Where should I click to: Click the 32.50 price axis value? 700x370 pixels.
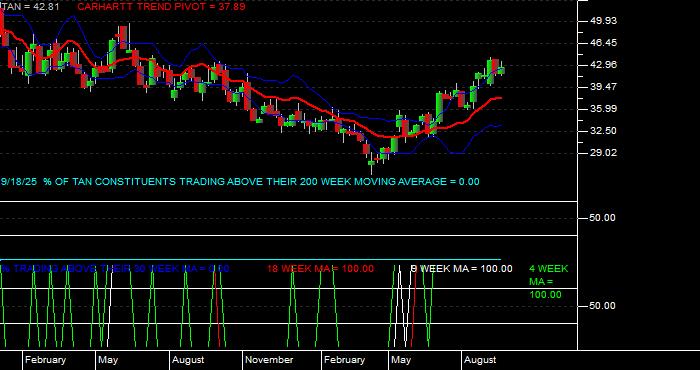[603, 131]
